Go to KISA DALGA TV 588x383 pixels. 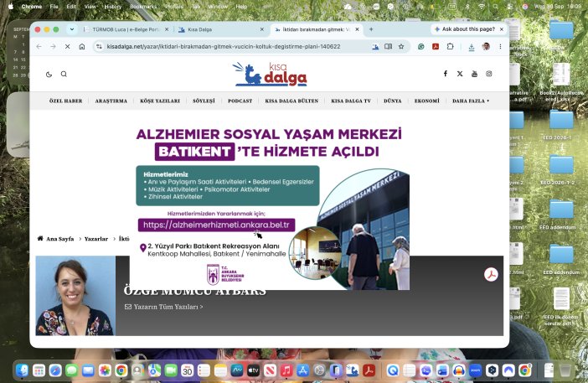(x=351, y=101)
